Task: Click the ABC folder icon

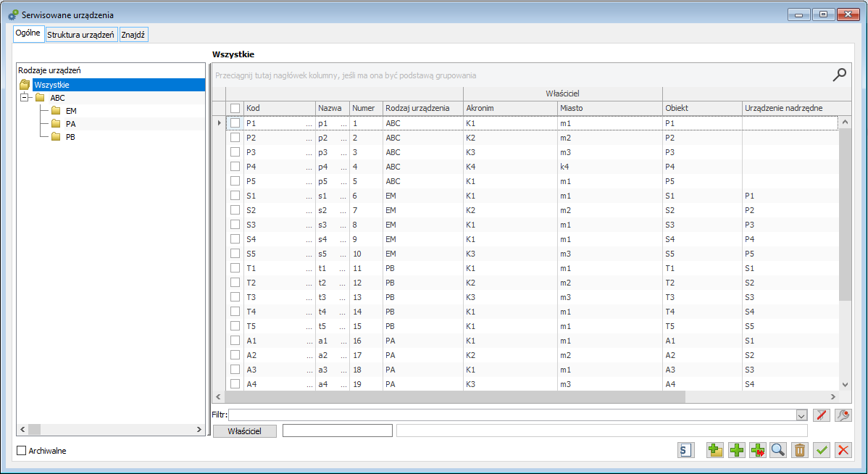Action: pos(40,97)
